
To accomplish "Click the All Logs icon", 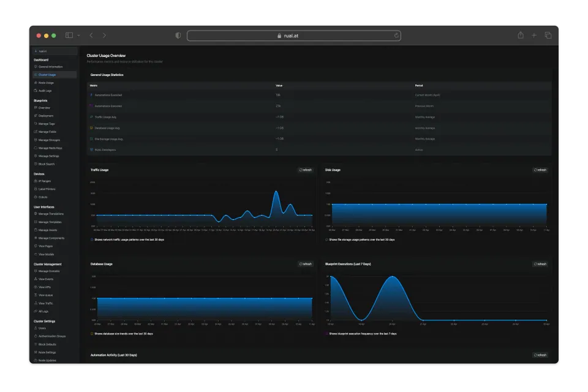I will (x=36, y=311).
